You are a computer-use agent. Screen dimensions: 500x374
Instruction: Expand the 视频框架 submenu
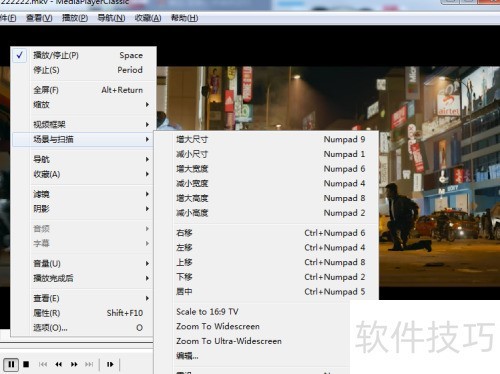83,125
